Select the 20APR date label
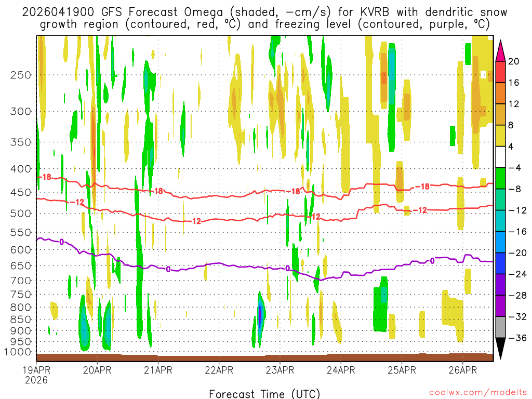The height and width of the screenshot is (399, 532). click(97, 370)
